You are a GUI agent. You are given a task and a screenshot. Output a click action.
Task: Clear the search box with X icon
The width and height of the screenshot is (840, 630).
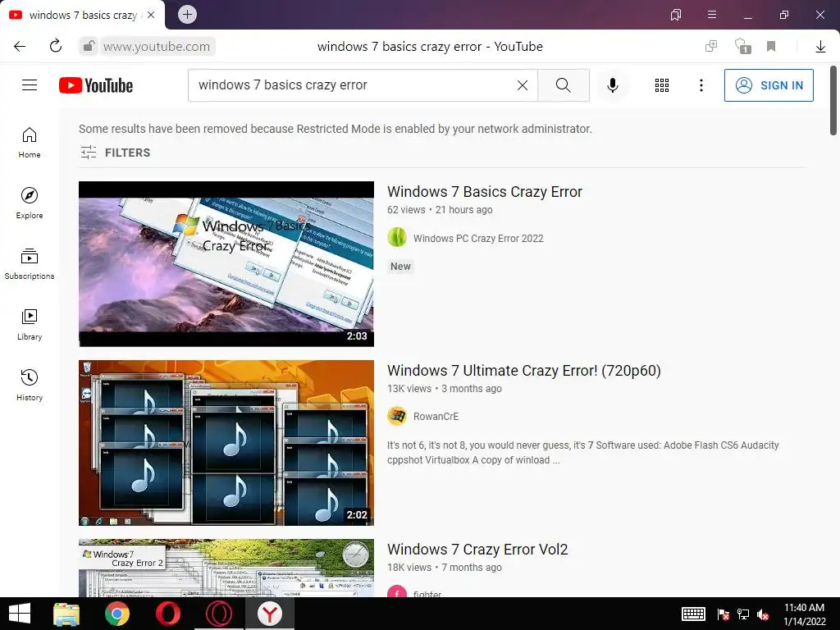click(523, 85)
